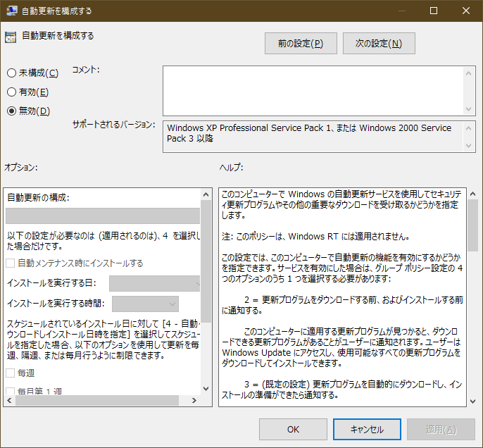Click help text '2 = 更新プログラムをダウンロードする前'
The width and height of the screenshot is (483, 448).
pyautogui.click(x=312, y=300)
